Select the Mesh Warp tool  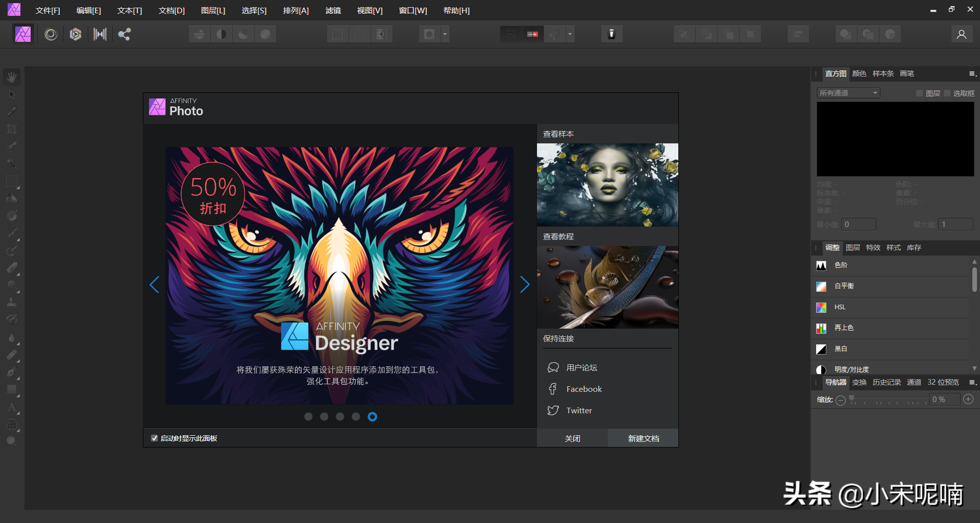12,424
